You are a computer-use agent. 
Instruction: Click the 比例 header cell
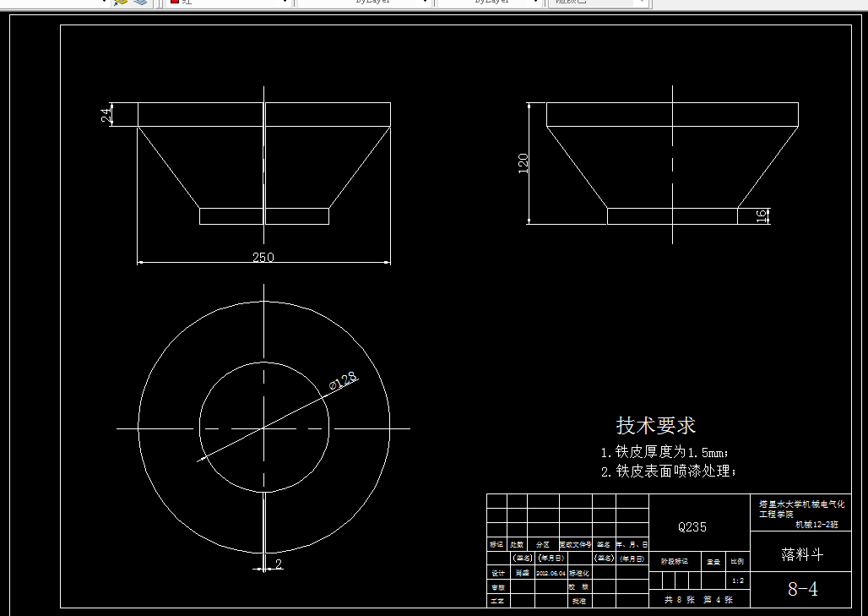(x=737, y=561)
